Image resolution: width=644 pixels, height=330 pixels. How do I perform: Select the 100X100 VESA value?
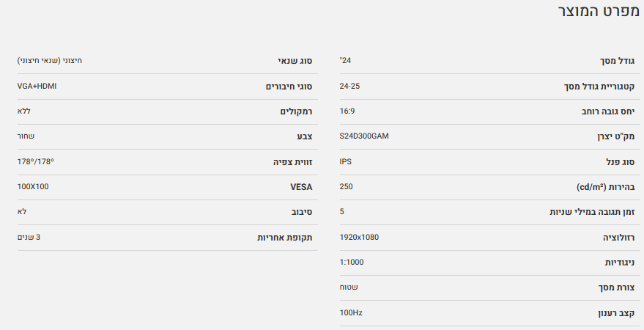(x=33, y=186)
